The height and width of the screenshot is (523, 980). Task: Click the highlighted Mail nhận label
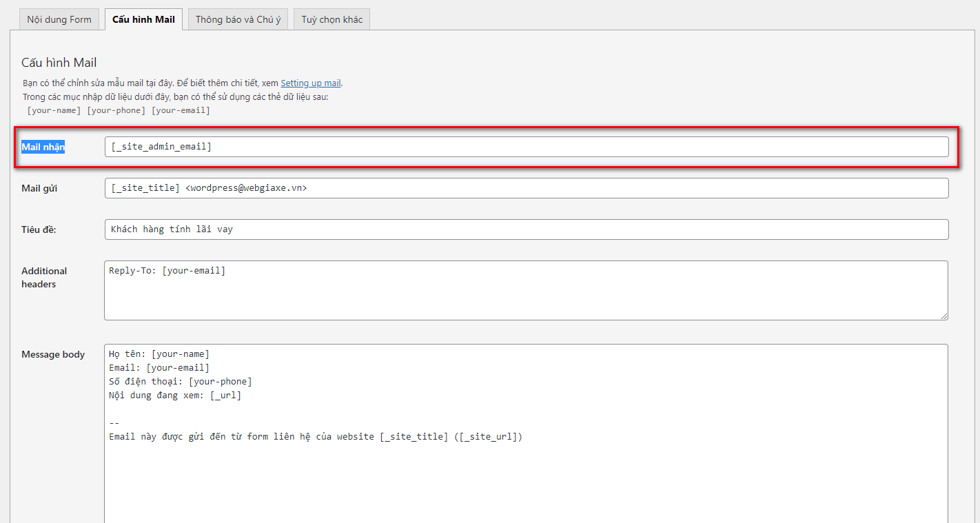point(43,147)
